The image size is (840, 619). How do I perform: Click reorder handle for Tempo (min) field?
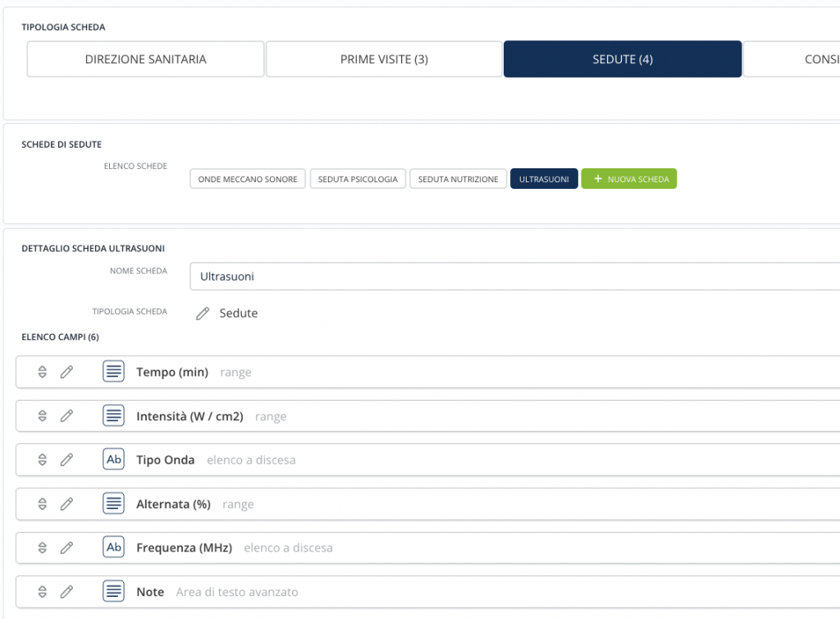43,372
